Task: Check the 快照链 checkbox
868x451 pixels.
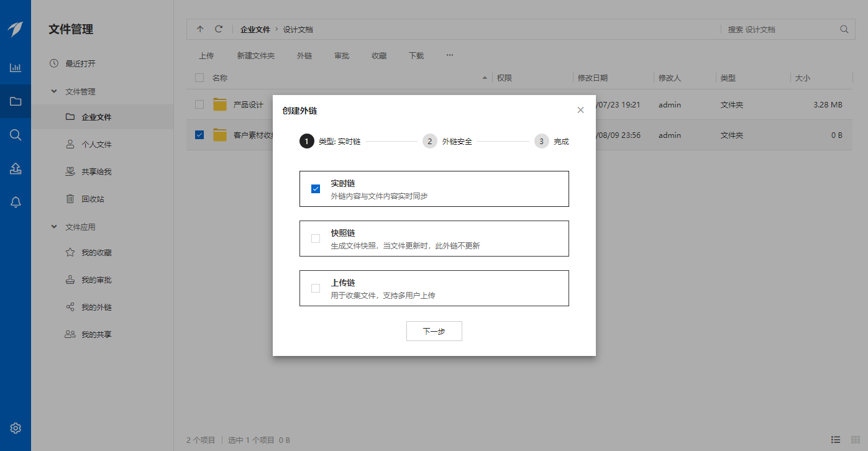Action: pyautogui.click(x=316, y=239)
